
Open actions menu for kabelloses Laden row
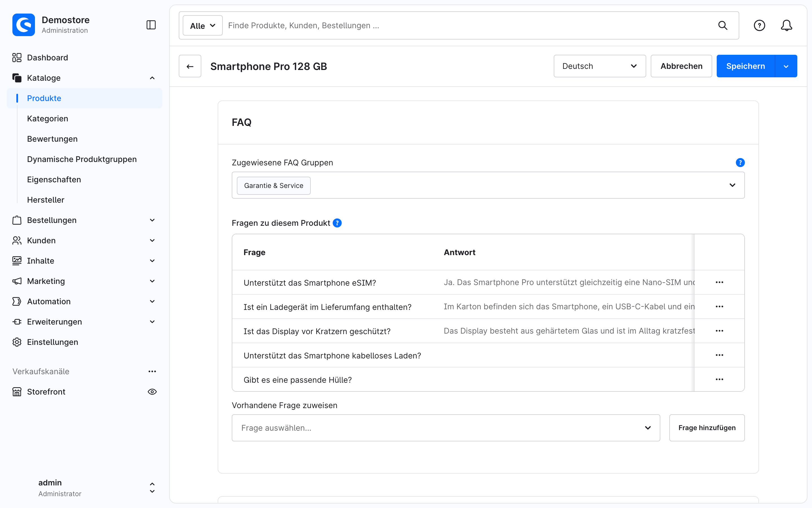pyautogui.click(x=719, y=355)
